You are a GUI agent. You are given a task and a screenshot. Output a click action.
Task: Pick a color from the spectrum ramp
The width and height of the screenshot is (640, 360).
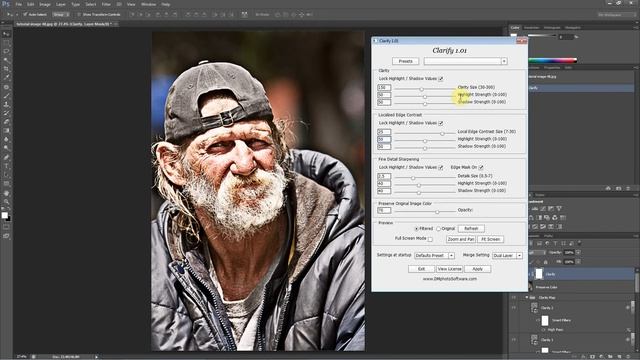(553, 60)
